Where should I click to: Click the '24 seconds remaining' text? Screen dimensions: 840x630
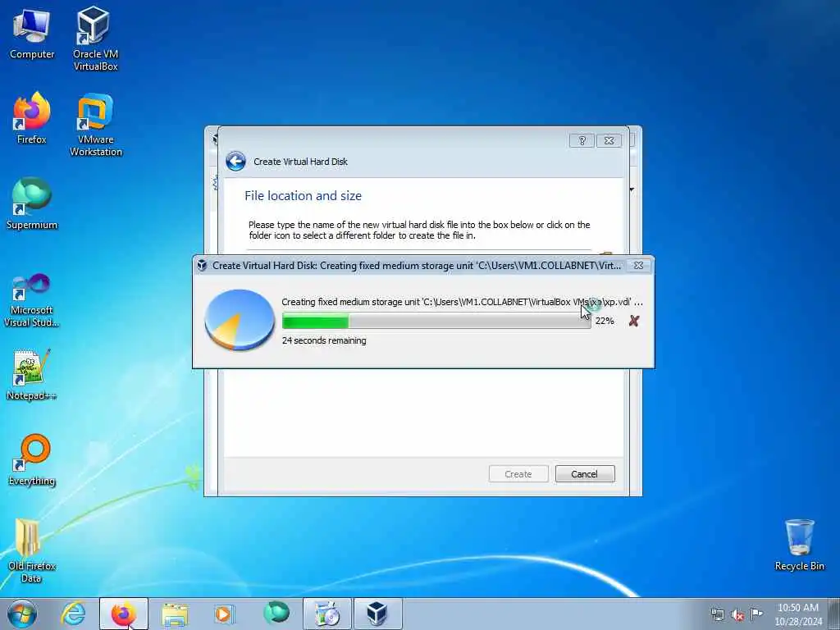(324, 340)
